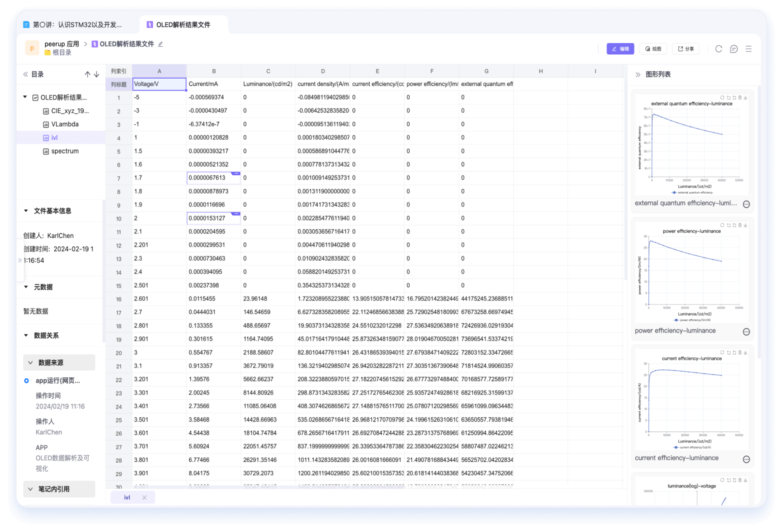Click the small expand handle on the left panel edge
The width and height of the screenshot is (783, 532).
[20, 260]
